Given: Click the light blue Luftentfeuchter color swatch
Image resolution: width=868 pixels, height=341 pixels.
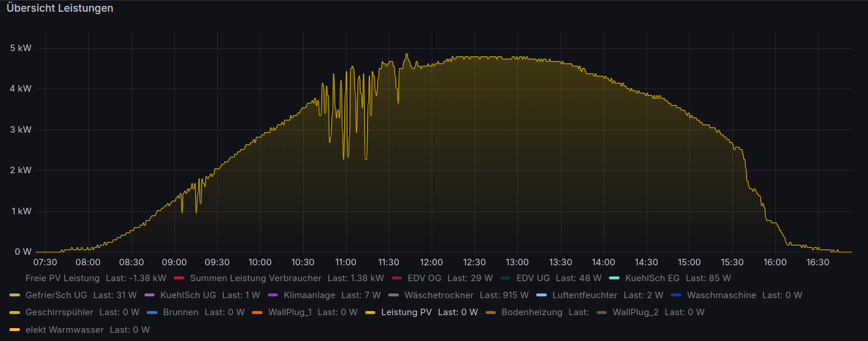Looking at the screenshot, I should (541, 295).
